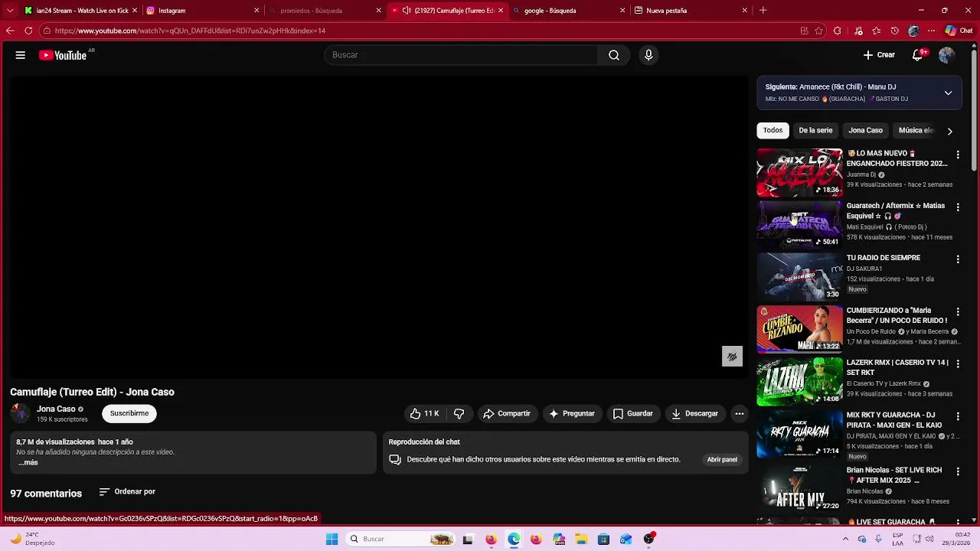Dislike the video
Screen dimensions: 980x551
click(459, 413)
